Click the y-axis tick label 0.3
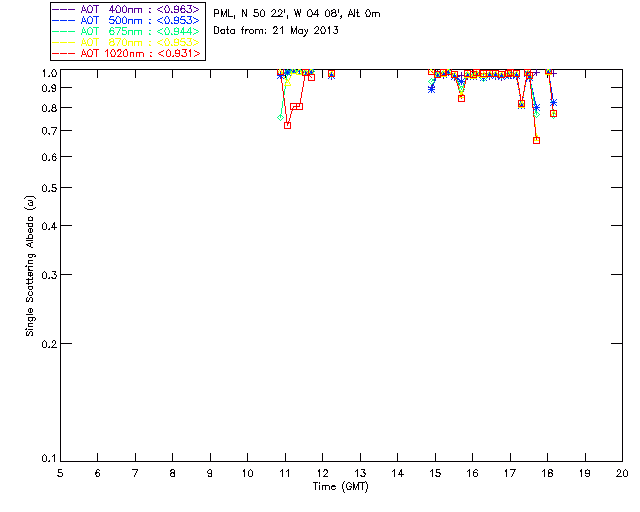 [x=49, y=275]
